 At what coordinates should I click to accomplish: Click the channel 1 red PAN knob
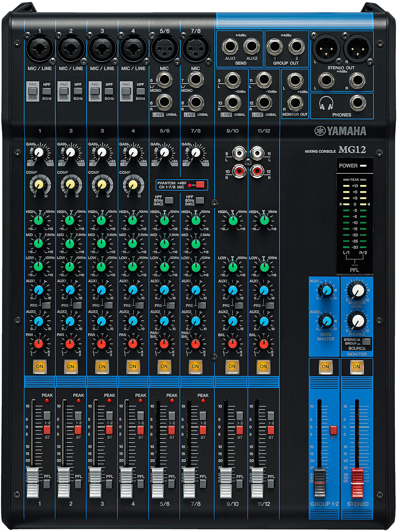(39, 343)
